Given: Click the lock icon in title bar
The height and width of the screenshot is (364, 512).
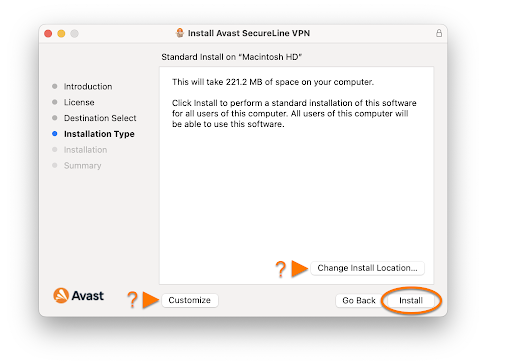Looking at the screenshot, I should [x=439, y=33].
